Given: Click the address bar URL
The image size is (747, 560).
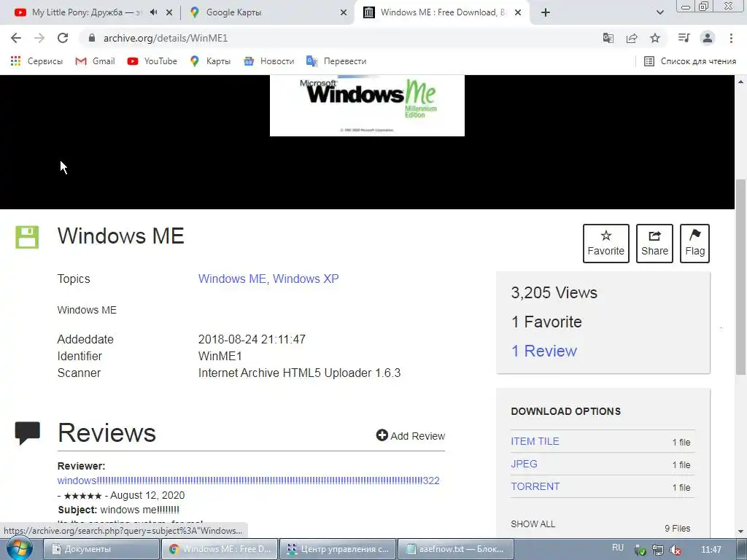Looking at the screenshot, I should pyautogui.click(x=166, y=38).
